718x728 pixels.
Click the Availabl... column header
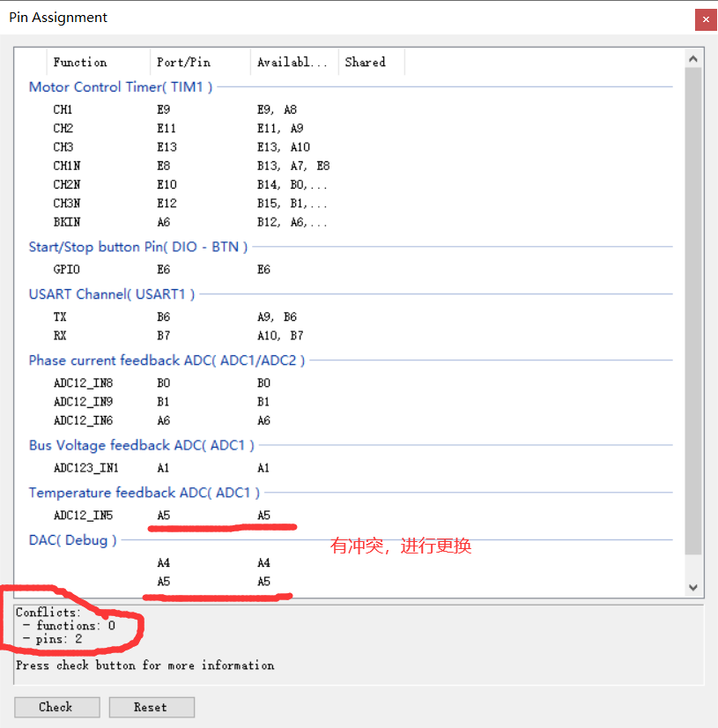pos(295,62)
